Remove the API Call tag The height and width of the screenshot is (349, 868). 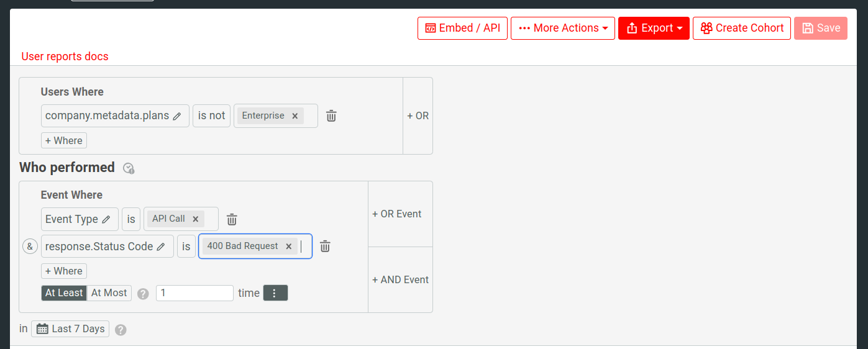click(195, 219)
